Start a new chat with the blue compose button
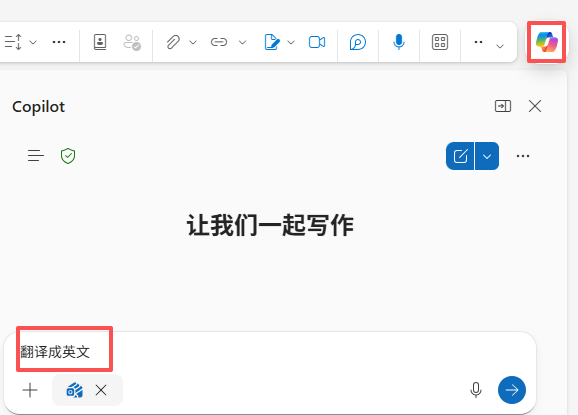This screenshot has width=578, height=415. tap(460, 156)
